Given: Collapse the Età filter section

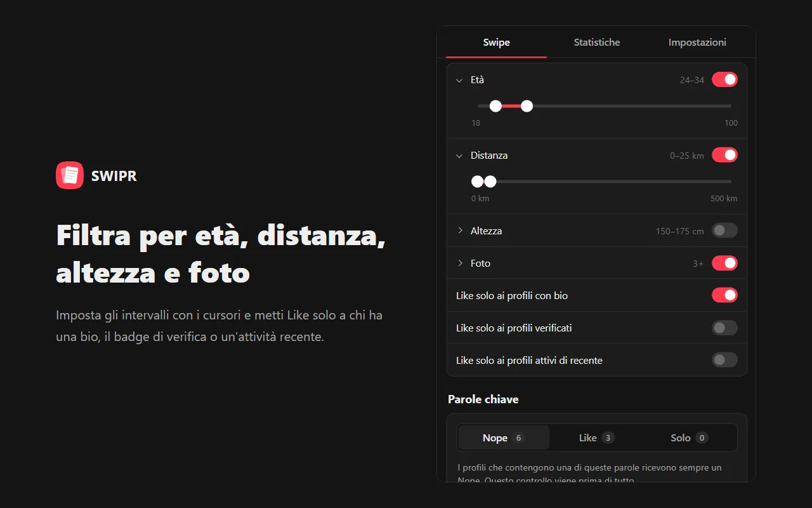Looking at the screenshot, I should [x=460, y=80].
